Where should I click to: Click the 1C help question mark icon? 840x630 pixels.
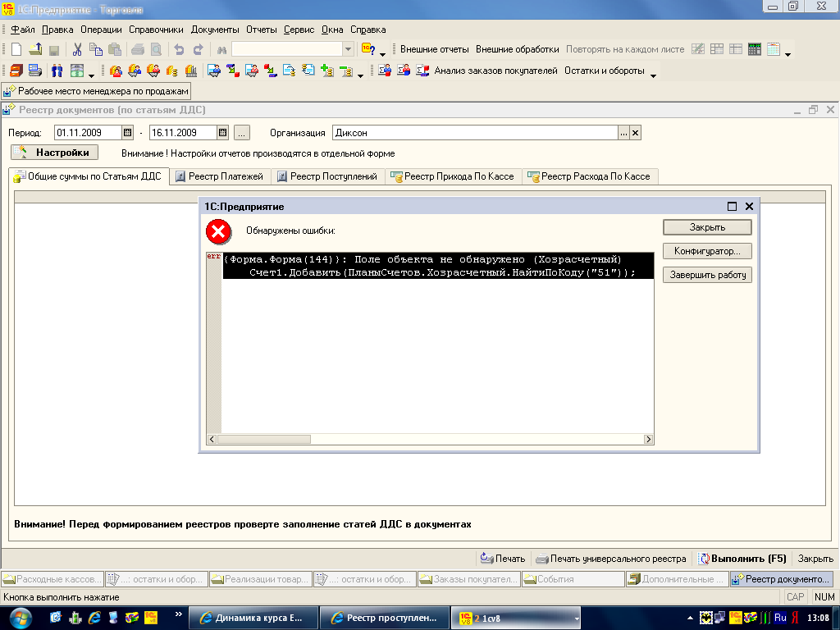(368, 49)
